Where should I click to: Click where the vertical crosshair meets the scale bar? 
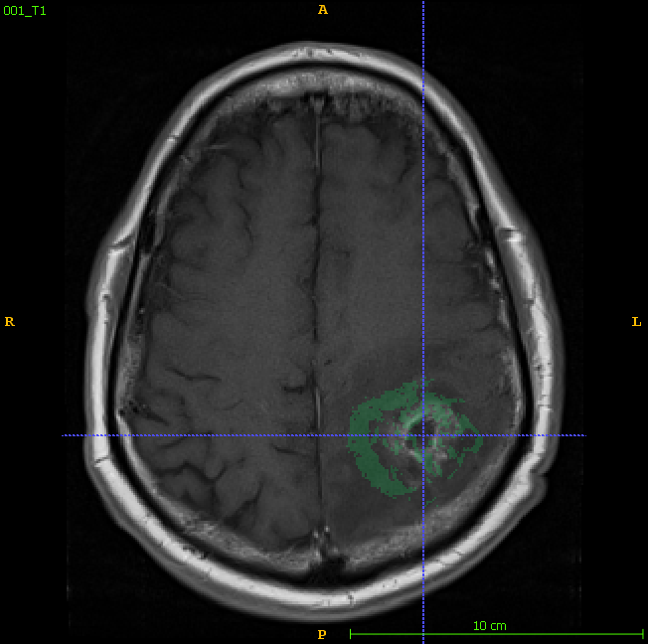[x=423, y=634]
